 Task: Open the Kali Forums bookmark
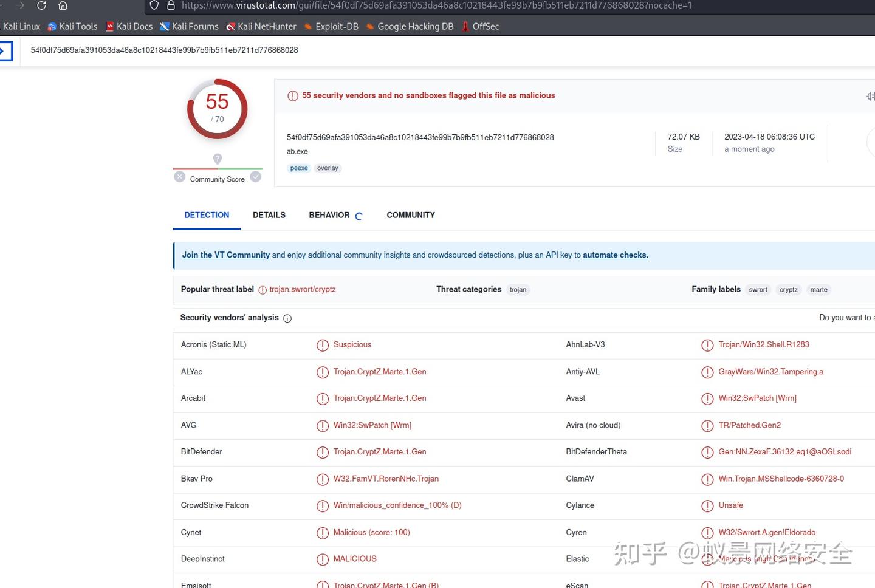189,26
